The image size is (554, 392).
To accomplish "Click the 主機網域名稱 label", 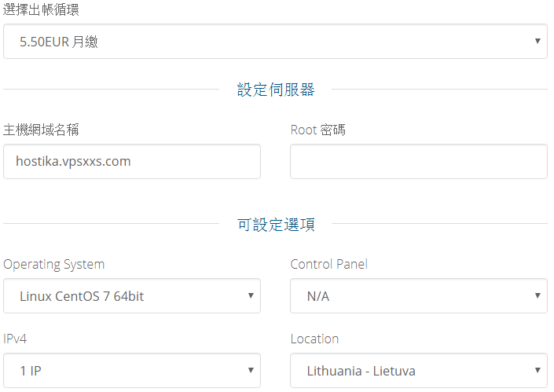I will (x=41, y=130).
